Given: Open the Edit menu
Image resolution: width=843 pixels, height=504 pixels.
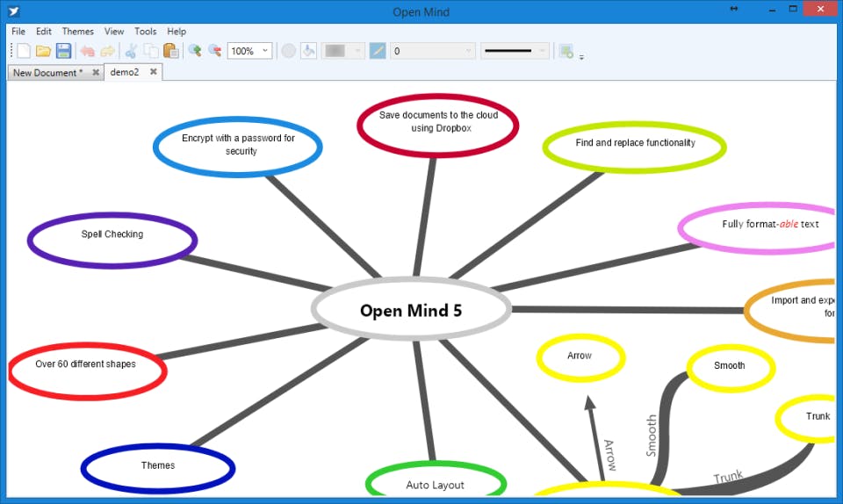Looking at the screenshot, I should (44, 31).
